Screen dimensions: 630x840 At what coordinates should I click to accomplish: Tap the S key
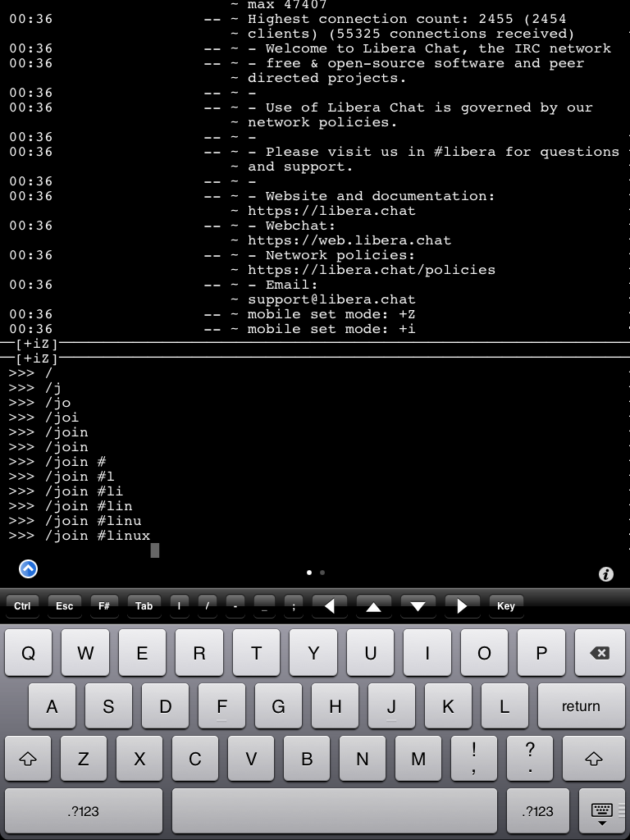point(108,705)
